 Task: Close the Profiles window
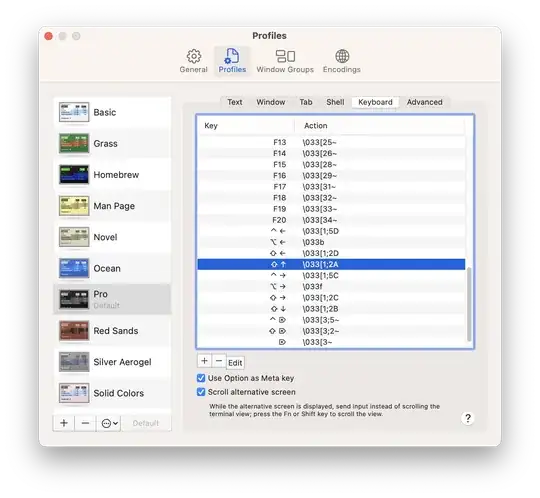point(49,36)
